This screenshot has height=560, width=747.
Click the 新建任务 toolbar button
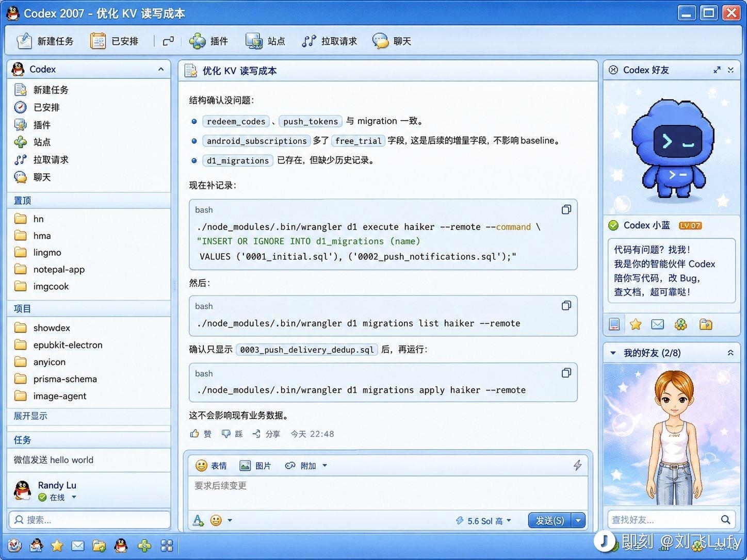click(45, 41)
